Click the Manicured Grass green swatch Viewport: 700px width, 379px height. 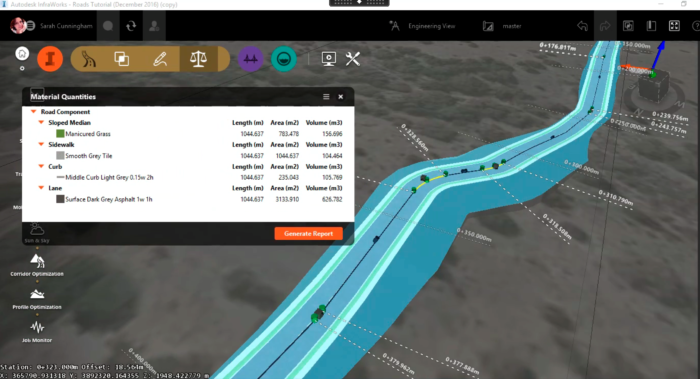(x=60, y=133)
